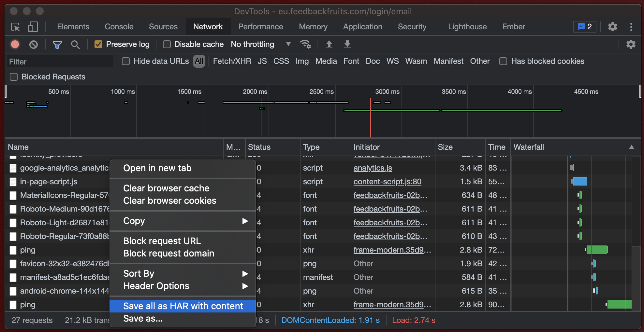Select Clear browser cache
The height and width of the screenshot is (332, 644).
(x=183, y=188)
